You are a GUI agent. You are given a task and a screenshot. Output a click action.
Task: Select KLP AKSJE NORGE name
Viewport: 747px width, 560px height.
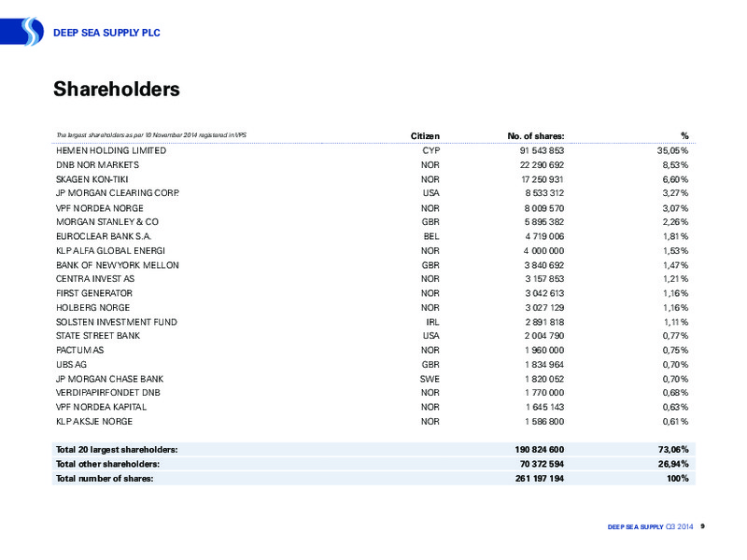pos(94,422)
